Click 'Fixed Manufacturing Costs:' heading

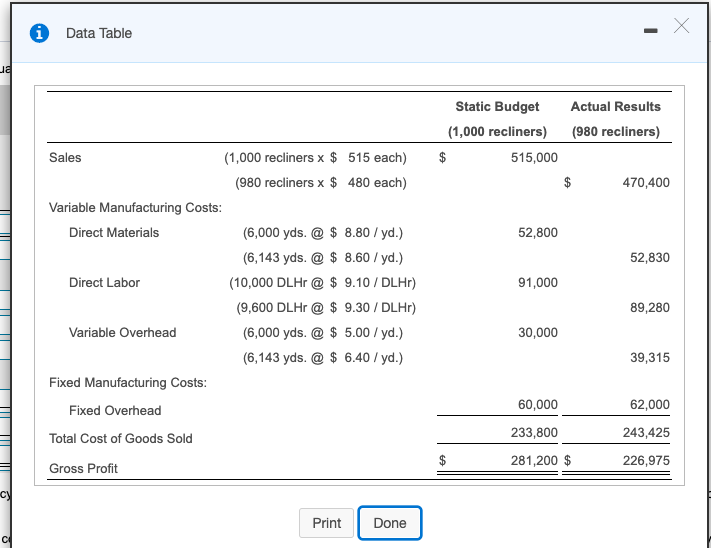[x=128, y=383]
